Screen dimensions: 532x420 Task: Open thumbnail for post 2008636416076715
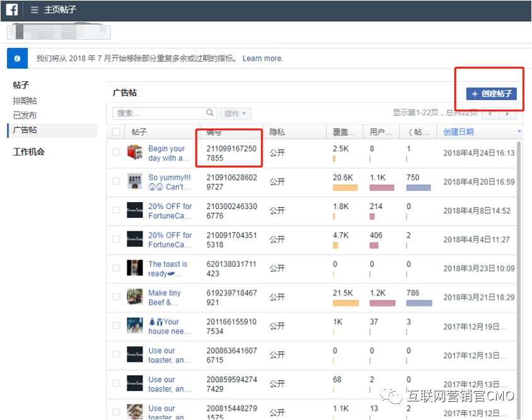click(x=135, y=355)
